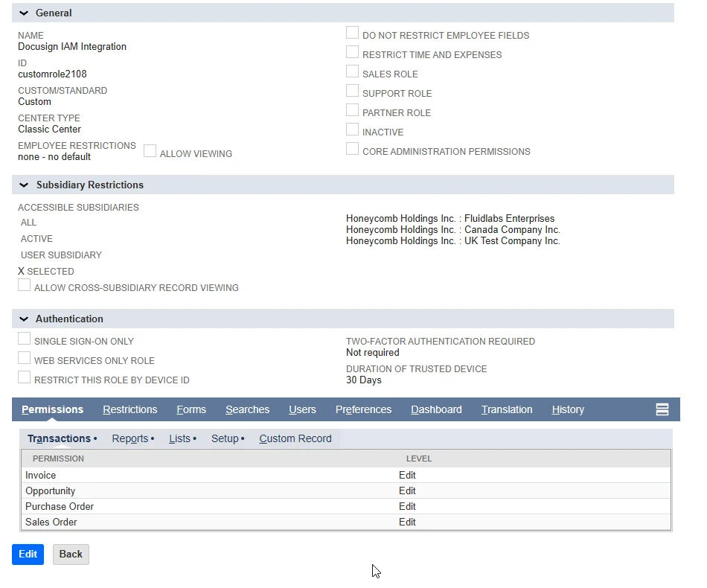
Task: Open the Custom Record subtab
Action: pyautogui.click(x=295, y=438)
